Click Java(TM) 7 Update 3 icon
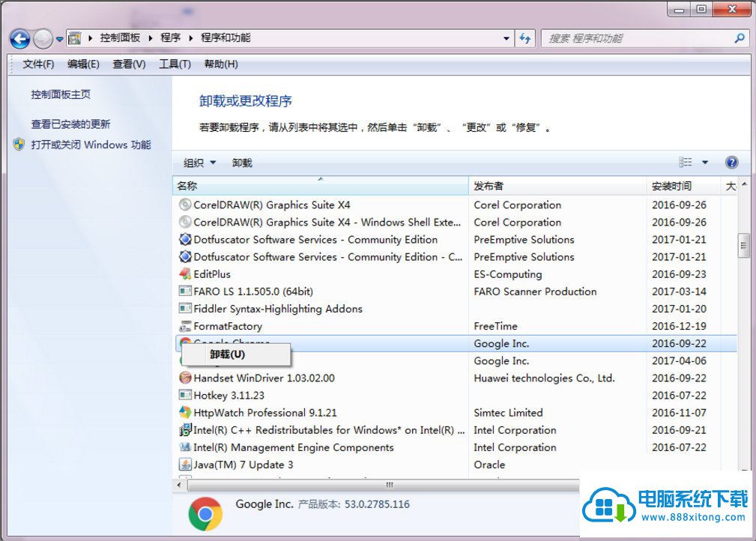This screenshot has height=541, width=756. [185, 465]
